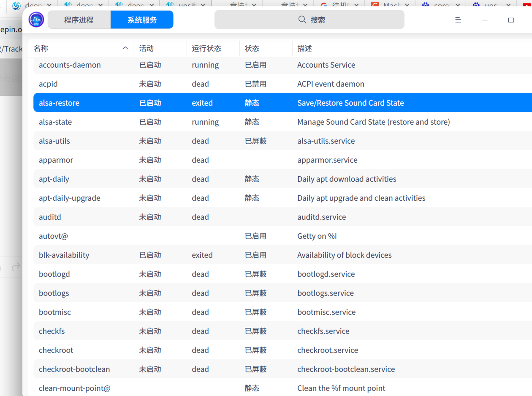Select the blk-availability service row
The height and width of the screenshot is (396, 532).
pyautogui.click(x=64, y=255)
